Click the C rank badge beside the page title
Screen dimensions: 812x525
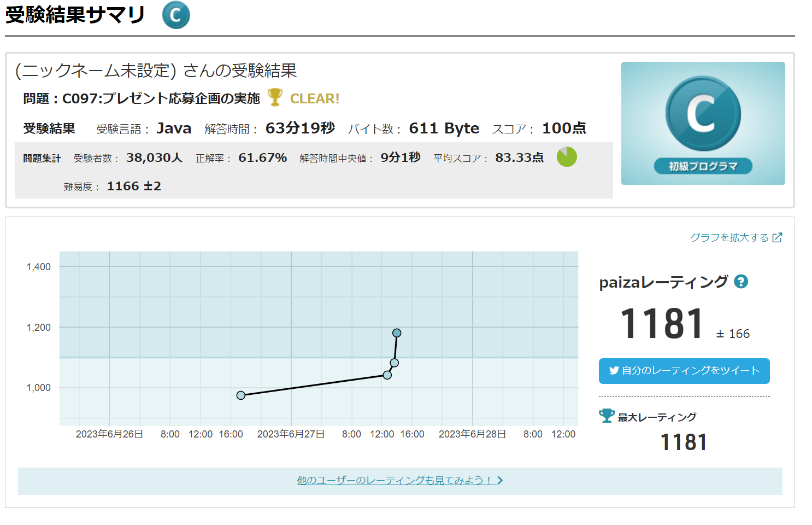[x=176, y=15]
